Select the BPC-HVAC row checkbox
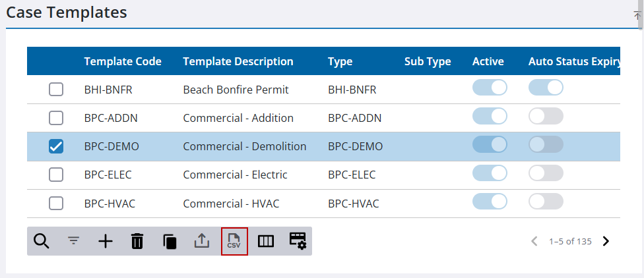The image size is (644, 278). coord(56,204)
